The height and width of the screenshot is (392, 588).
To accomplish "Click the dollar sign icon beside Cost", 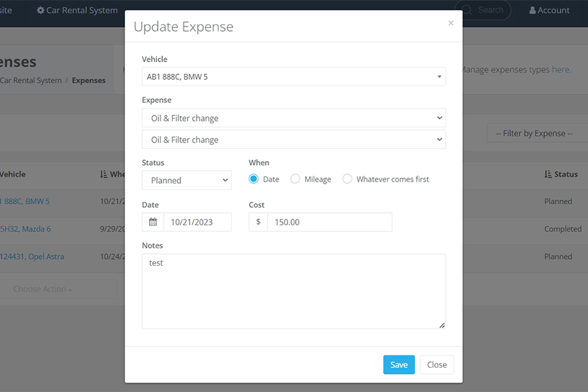I will pyautogui.click(x=258, y=222).
